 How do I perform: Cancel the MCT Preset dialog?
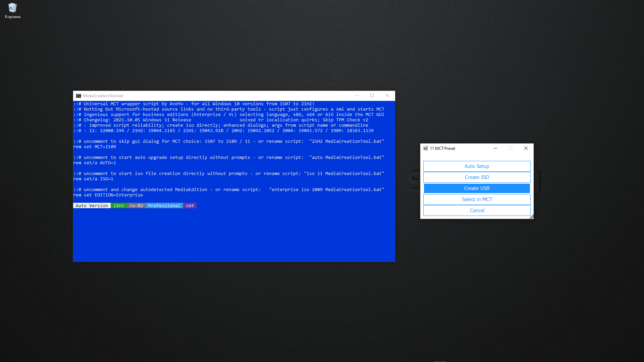tap(477, 210)
